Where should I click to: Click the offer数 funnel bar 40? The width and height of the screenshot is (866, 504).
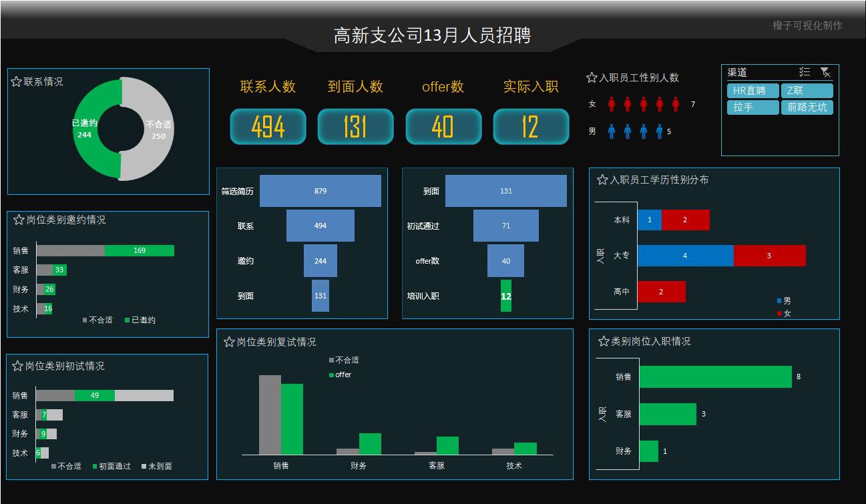click(506, 260)
